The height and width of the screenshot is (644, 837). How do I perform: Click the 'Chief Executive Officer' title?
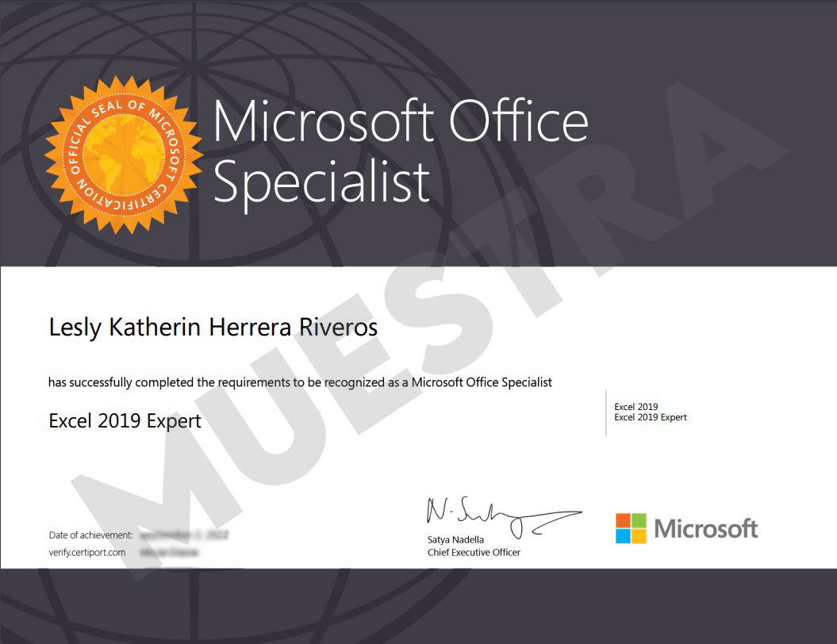[474, 553]
